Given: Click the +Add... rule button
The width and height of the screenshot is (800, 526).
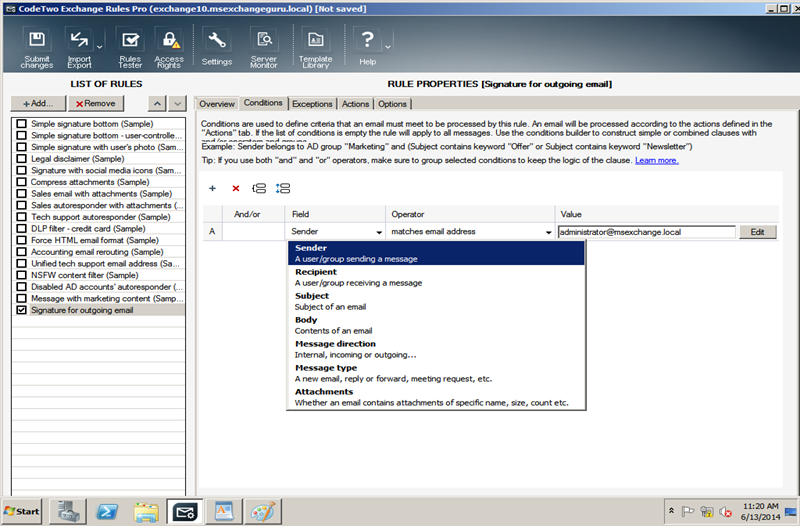Looking at the screenshot, I should click(38, 104).
